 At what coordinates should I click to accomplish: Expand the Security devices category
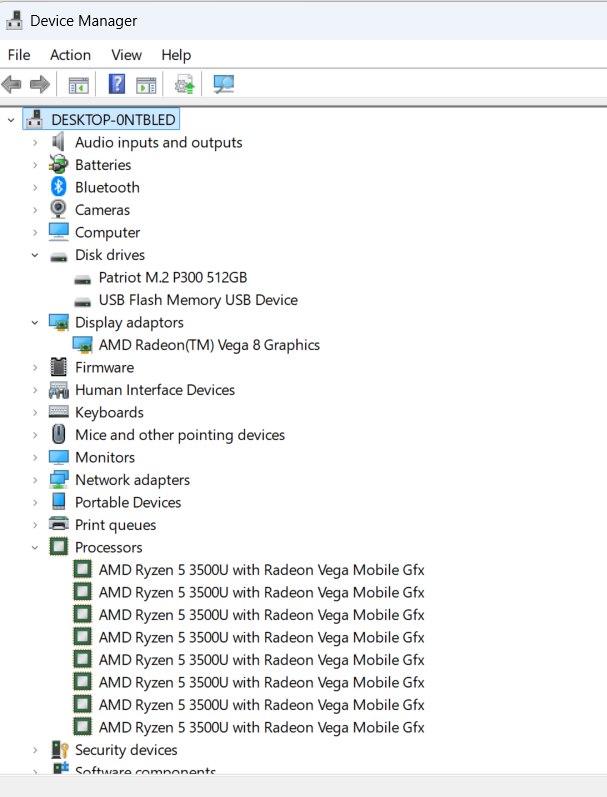coord(35,750)
